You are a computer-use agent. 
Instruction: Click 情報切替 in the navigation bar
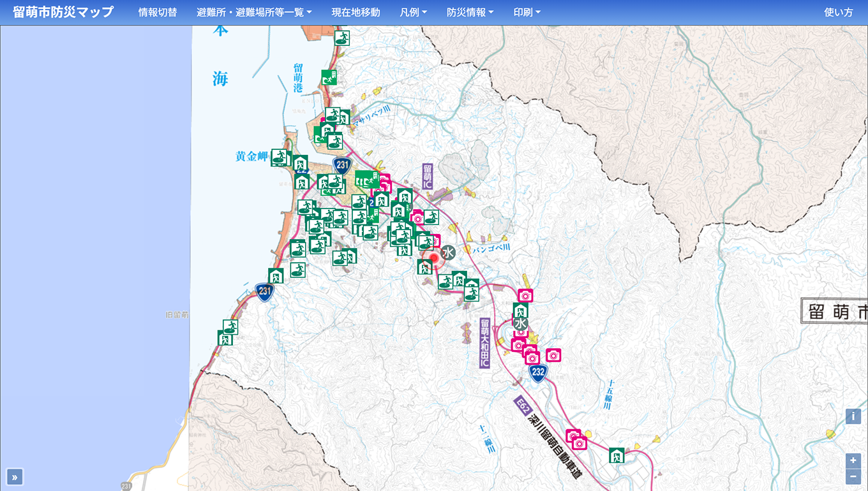(158, 12)
